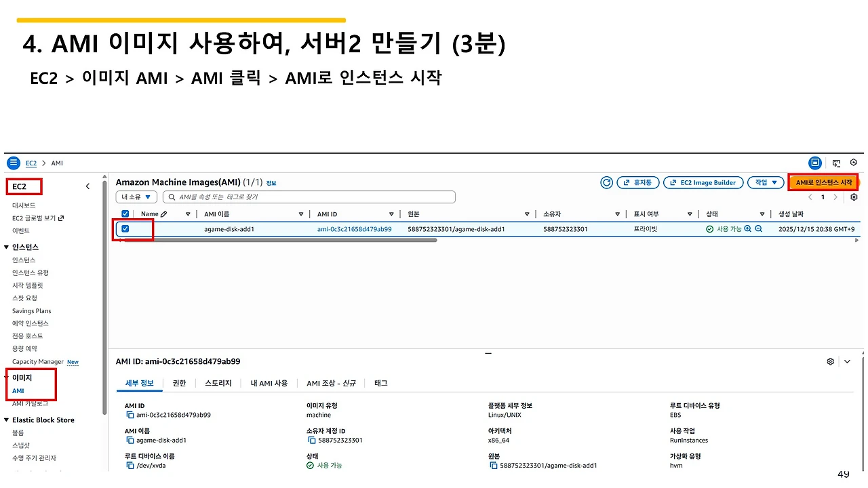Open the AWS CloudShell icon in top bar

[x=835, y=163]
